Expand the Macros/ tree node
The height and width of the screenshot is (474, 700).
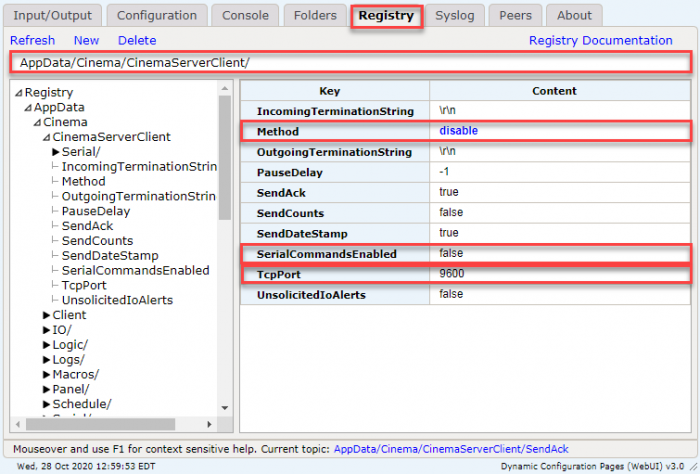click(46, 374)
